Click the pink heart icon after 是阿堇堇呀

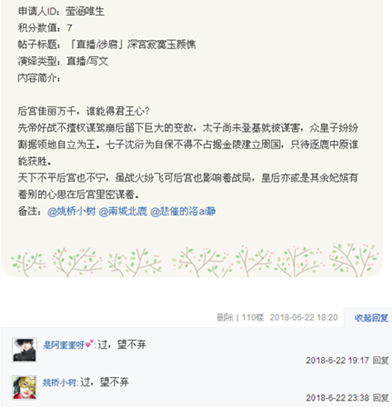[89, 345]
